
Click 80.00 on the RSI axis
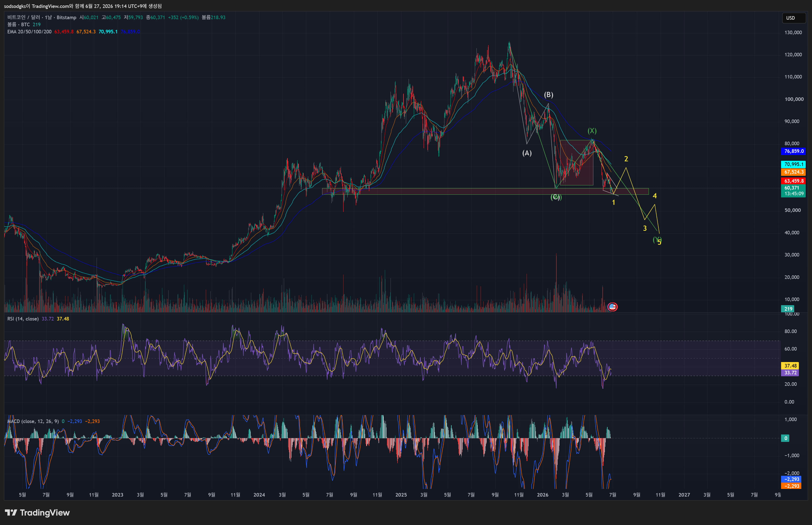(790, 331)
